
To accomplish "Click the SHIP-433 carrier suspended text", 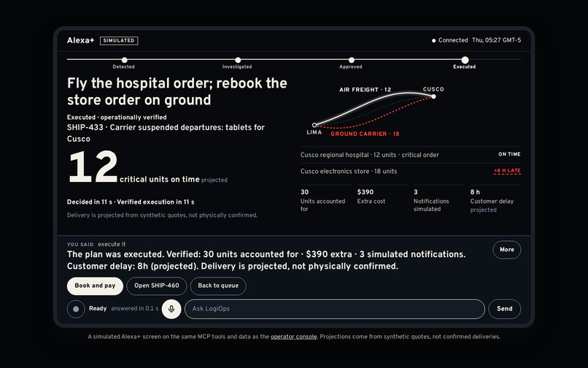I will coord(166,133).
